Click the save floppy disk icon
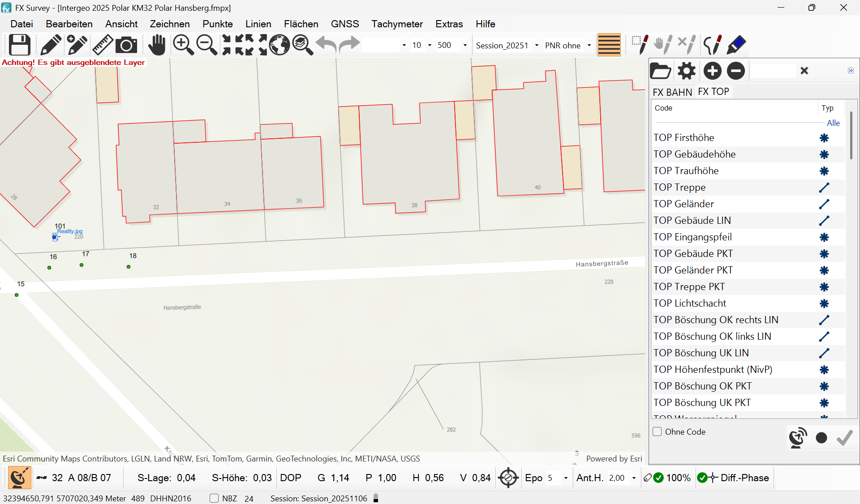Image resolution: width=860 pixels, height=504 pixels. pos(20,45)
